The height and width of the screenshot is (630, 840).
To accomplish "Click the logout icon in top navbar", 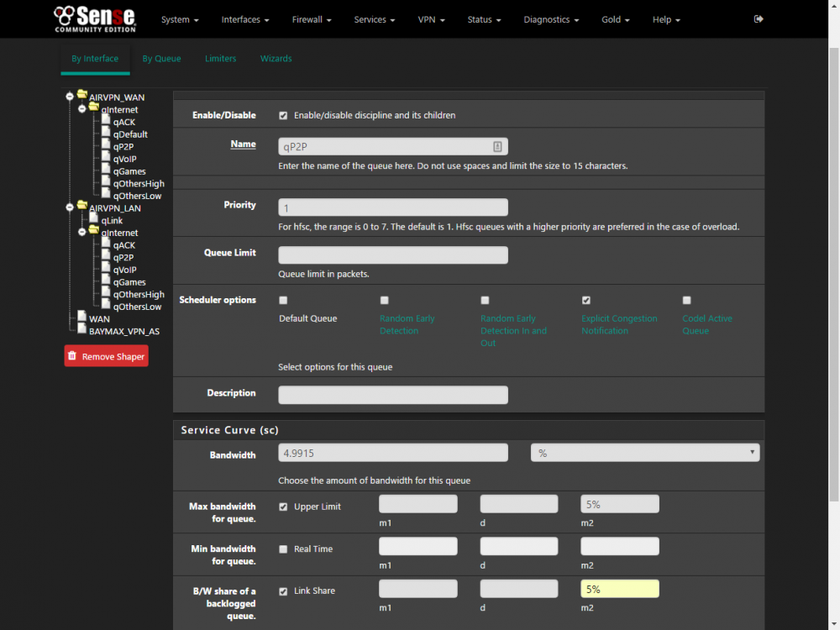I will [x=758, y=19].
